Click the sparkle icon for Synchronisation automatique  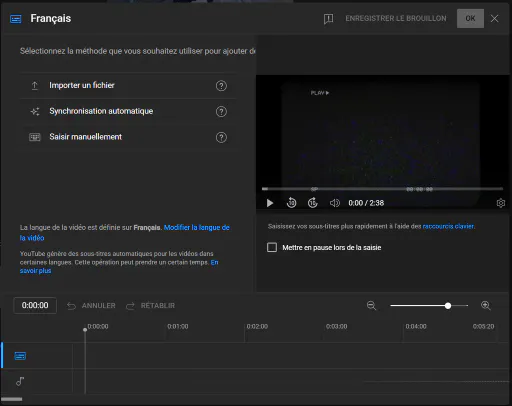tap(35, 111)
